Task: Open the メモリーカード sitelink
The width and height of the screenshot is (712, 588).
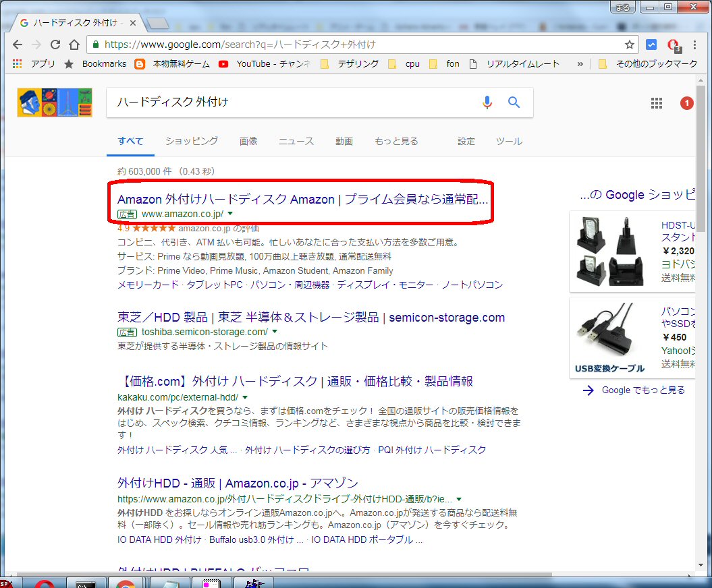Action: pos(148,285)
